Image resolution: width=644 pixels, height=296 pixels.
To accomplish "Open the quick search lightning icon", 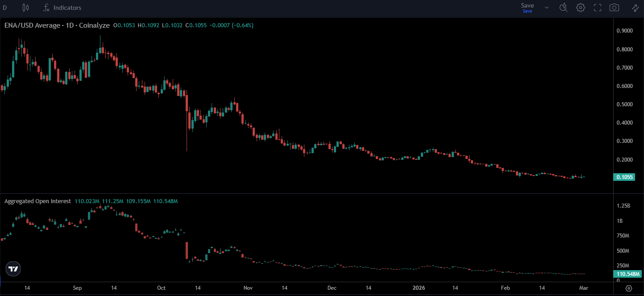I will click(563, 8).
